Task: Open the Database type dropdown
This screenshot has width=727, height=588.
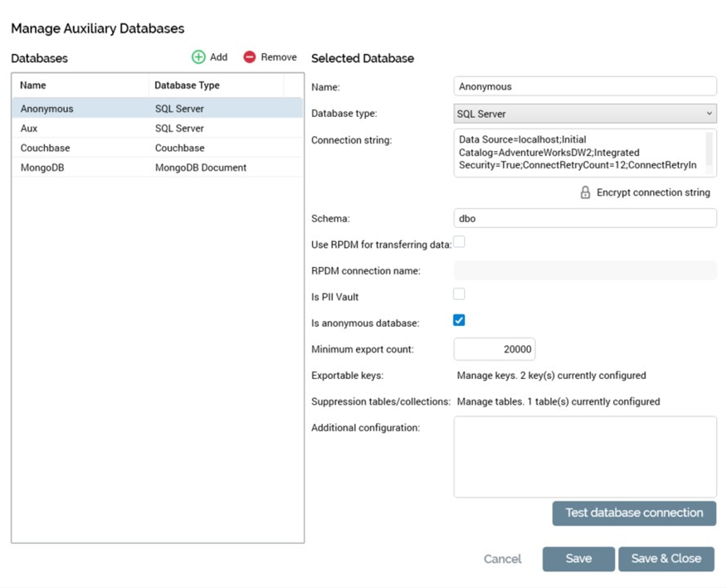Action: 585,114
